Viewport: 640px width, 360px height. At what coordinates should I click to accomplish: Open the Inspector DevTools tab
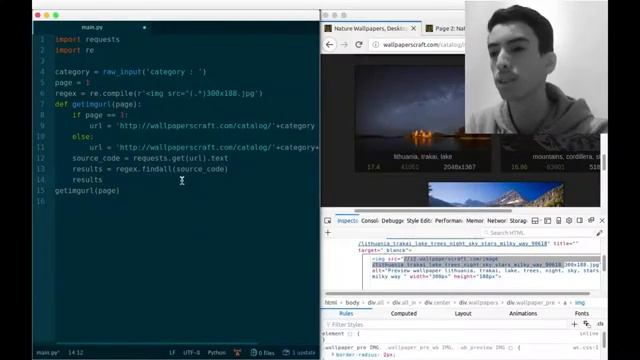[x=347, y=221]
